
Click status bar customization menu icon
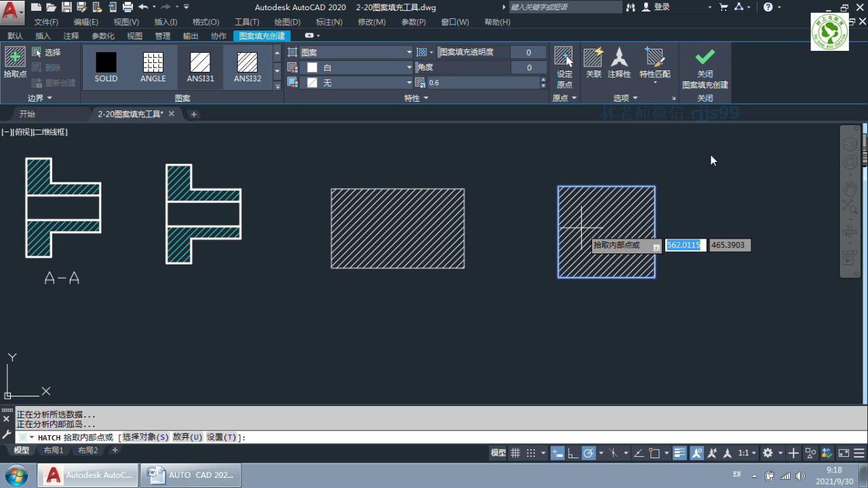point(859,453)
